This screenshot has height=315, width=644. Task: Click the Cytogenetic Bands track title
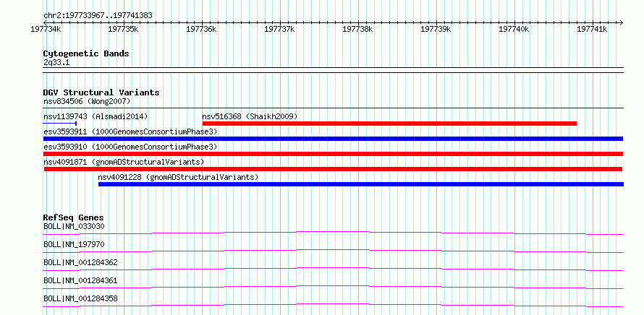(x=86, y=53)
